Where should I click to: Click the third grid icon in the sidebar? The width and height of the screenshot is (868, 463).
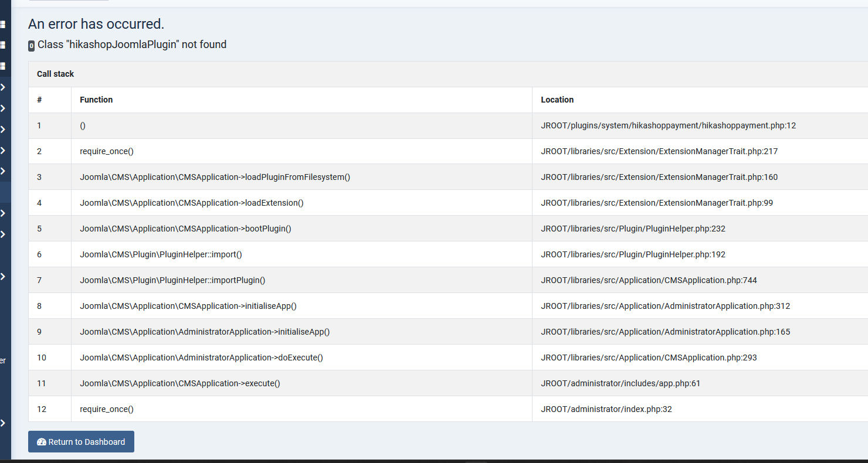[x=3, y=66]
